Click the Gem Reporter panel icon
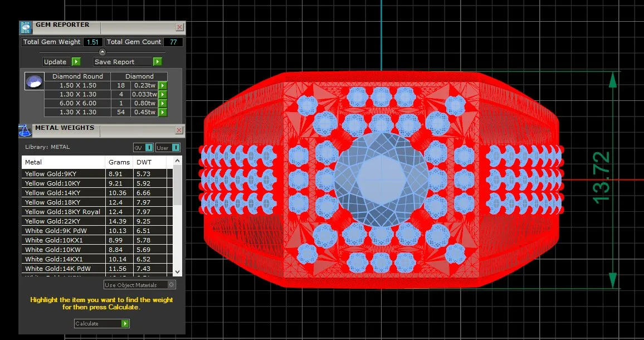 (26, 27)
